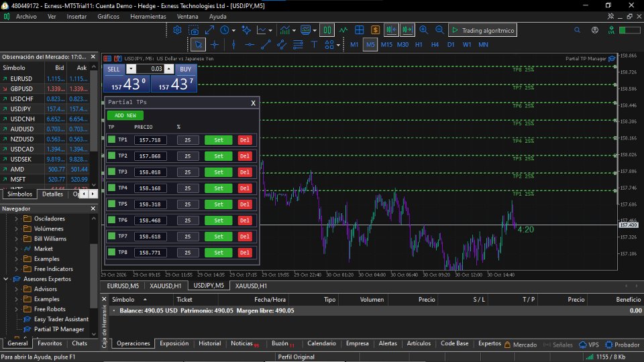Open chart settings gear icon
Screen dimensions: 644x362
click(177, 30)
